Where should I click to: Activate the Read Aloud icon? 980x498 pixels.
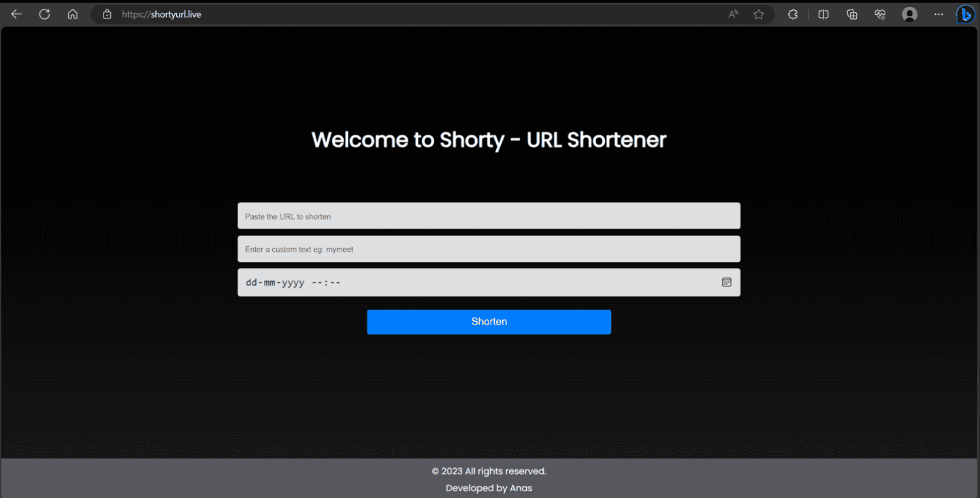[x=733, y=14]
